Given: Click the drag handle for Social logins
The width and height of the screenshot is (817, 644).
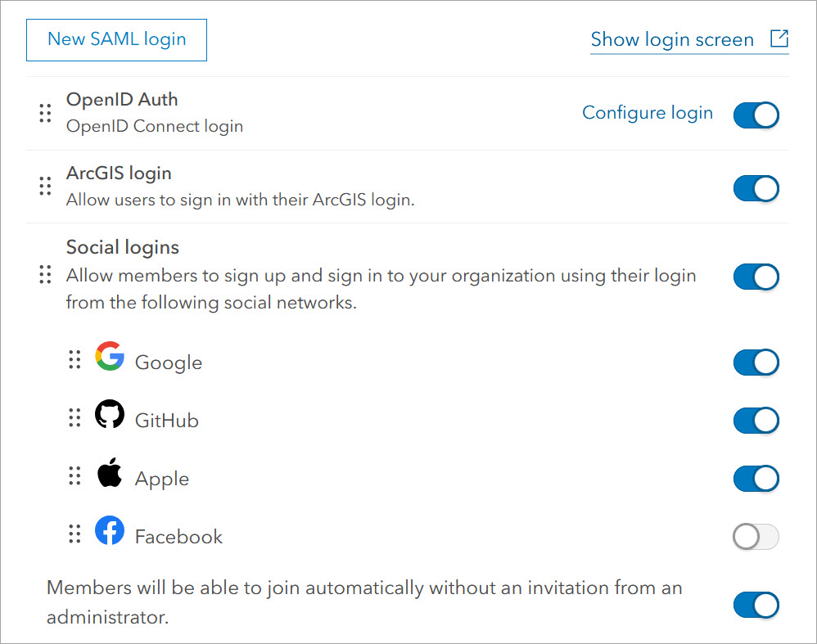Looking at the screenshot, I should tap(46, 275).
